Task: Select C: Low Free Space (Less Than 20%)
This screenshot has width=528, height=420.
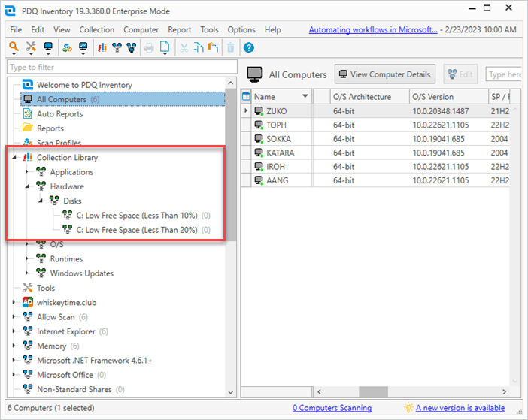Action: click(137, 230)
